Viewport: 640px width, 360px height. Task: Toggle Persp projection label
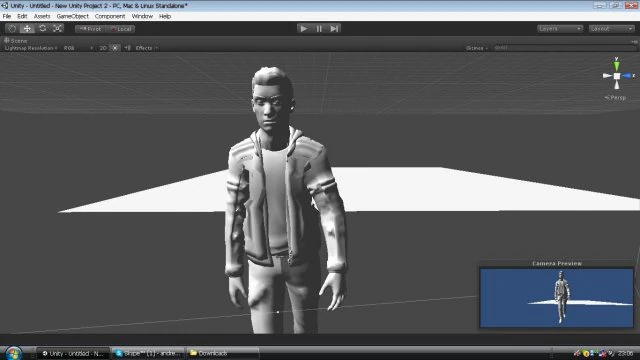tap(616, 98)
